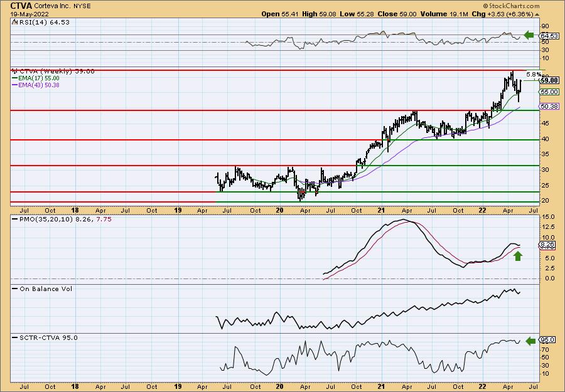The height and width of the screenshot is (392, 565).
Task: Click year 20 on the bottom time axis
Action: 279,386
